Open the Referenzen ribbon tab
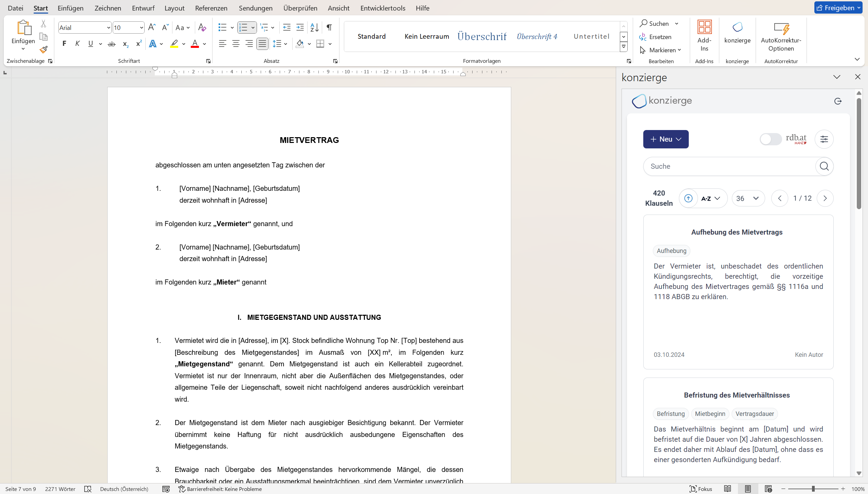Screen dimensions: 868x494 click(x=211, y=8)
